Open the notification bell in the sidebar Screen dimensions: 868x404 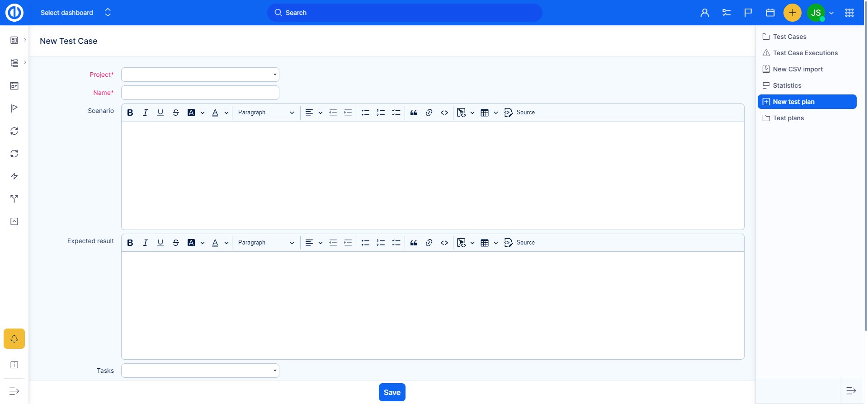[x=14, y=339]
